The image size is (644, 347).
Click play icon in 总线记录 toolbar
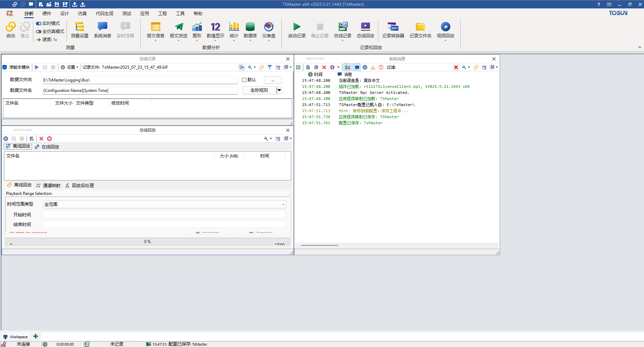[x=37, y=67]
